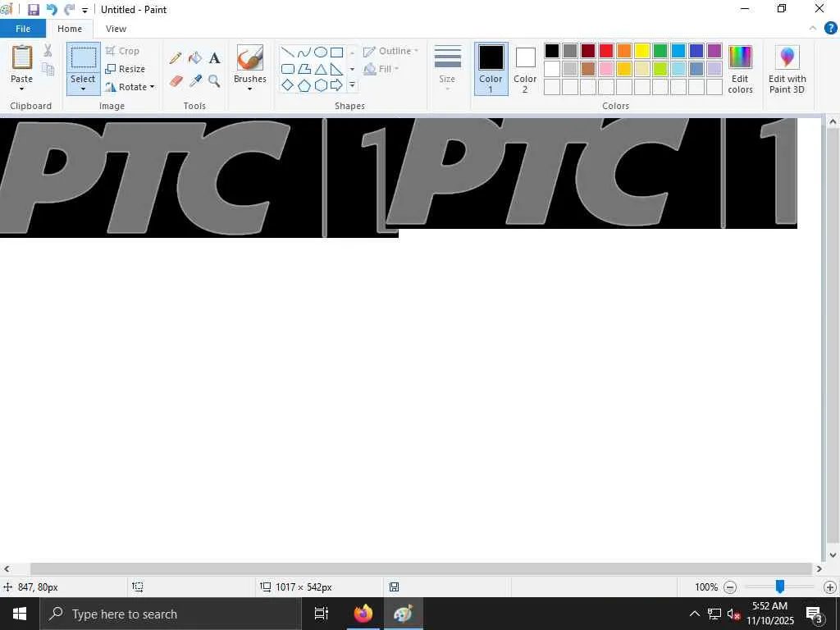Click the Edit colors rainbow button

[x=741, y=70]
